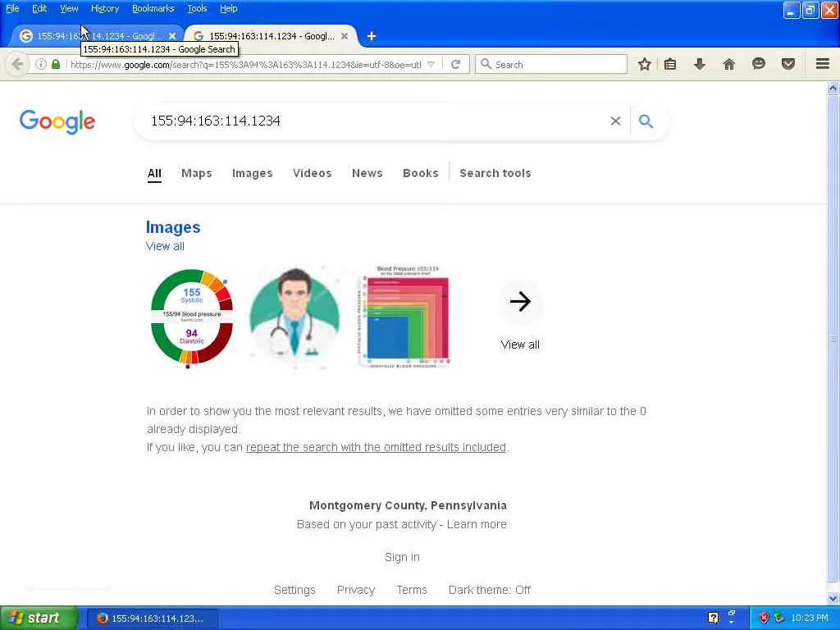Click the green padlock security icon
Screen dimensions: 840x630
(x=56, y=64)
